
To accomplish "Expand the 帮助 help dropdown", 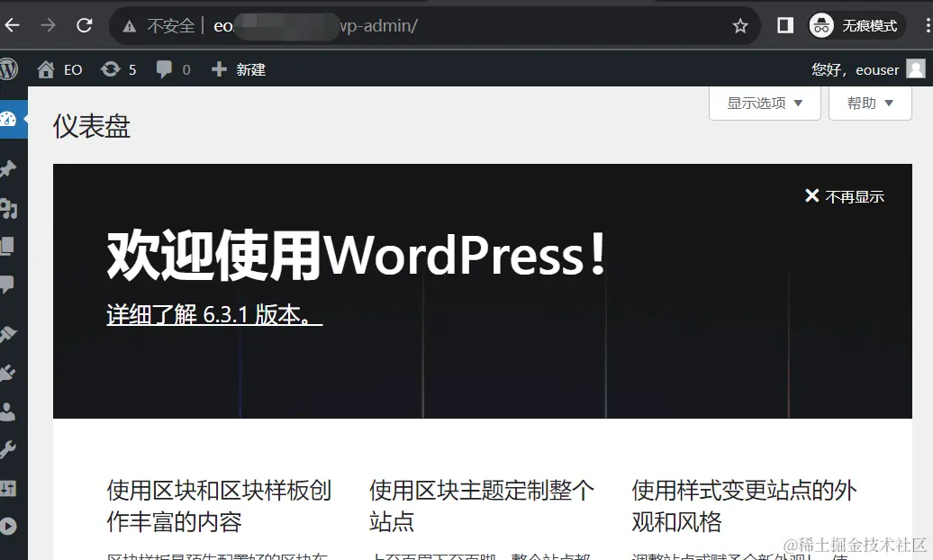I will [870, 103].
